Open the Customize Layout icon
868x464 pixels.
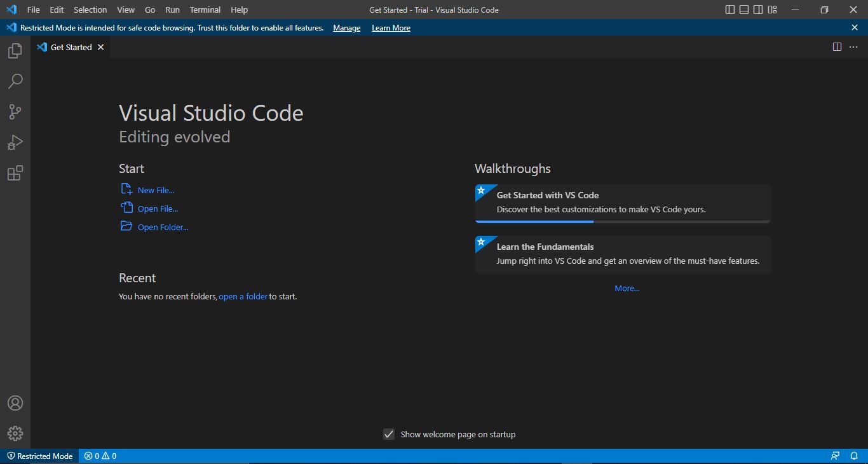pyautogui.click(x=773, y=10)
